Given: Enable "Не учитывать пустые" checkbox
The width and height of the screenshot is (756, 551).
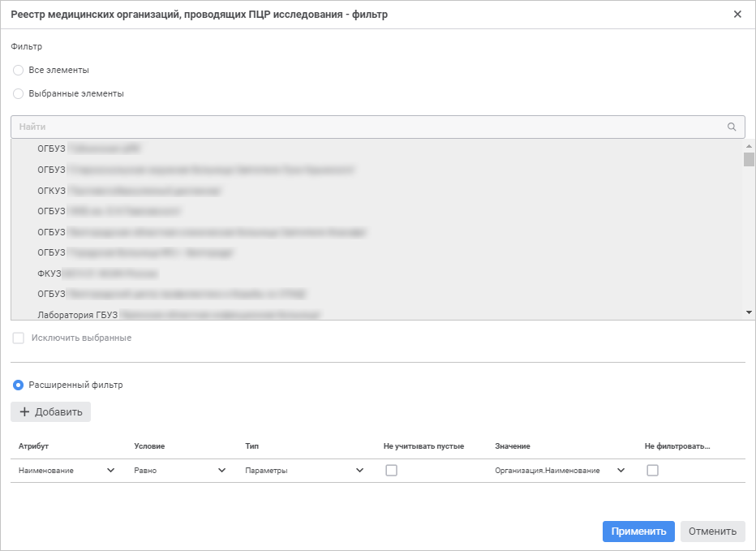Looking at the screenshot, I should tap(391, 470).
